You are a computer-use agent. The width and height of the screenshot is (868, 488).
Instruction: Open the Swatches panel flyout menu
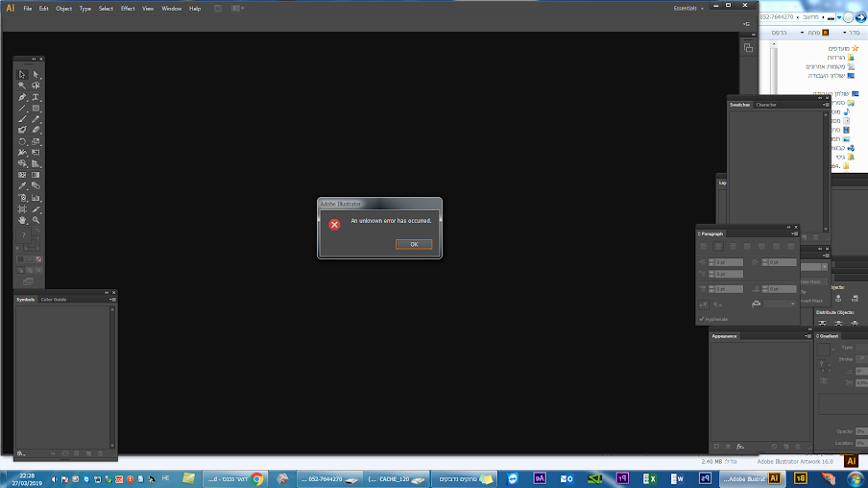826,105
